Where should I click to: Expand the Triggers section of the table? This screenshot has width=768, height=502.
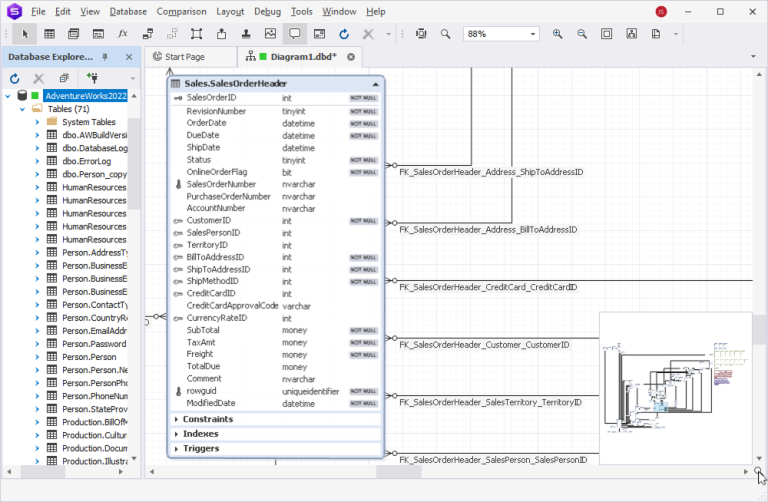pyautogui.click(x=175, y=449)
